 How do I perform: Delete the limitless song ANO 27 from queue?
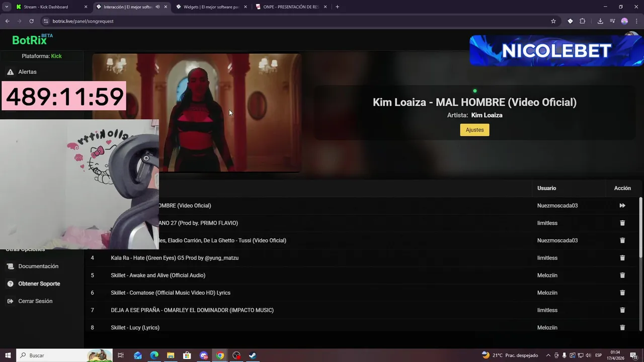coord(622,223)
